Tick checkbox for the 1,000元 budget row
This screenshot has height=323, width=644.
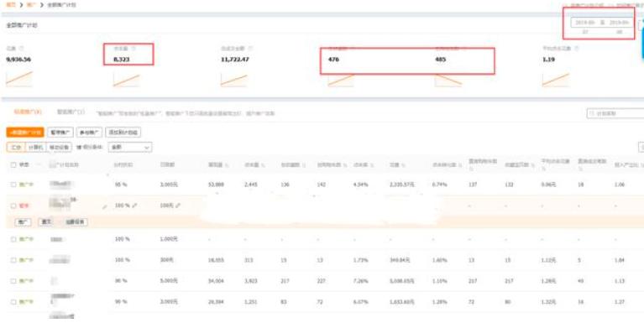(13, 239)
